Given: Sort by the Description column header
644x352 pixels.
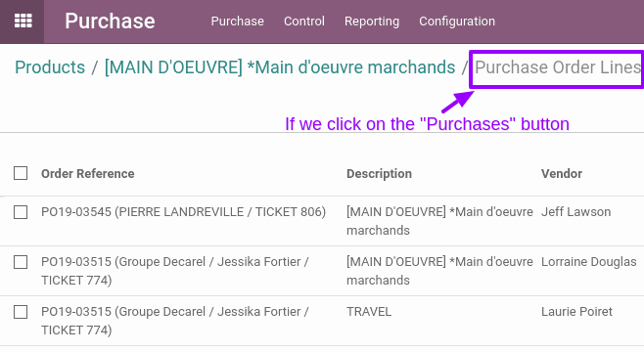Looking at the screenshot, I should tap(379, 174).
